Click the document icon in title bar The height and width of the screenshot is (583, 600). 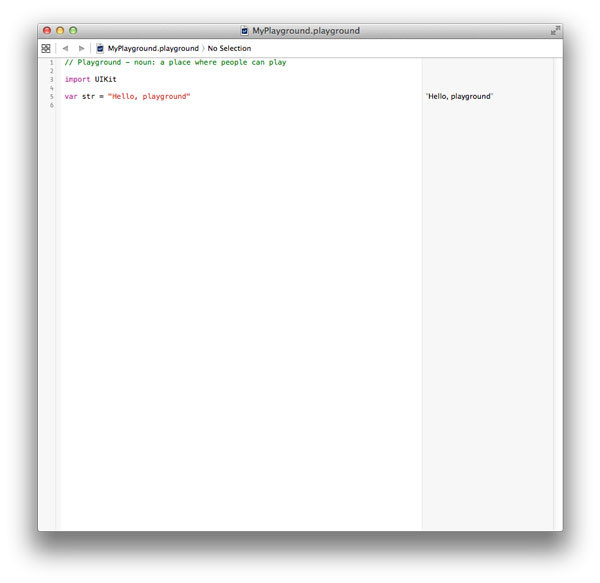(245, 31)
